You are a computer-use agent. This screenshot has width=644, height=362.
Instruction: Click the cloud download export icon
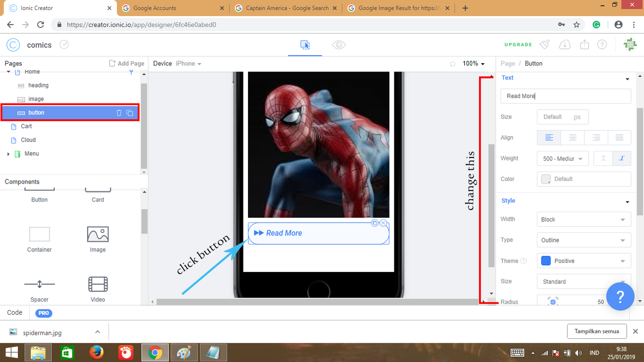(x=565, y=45)
